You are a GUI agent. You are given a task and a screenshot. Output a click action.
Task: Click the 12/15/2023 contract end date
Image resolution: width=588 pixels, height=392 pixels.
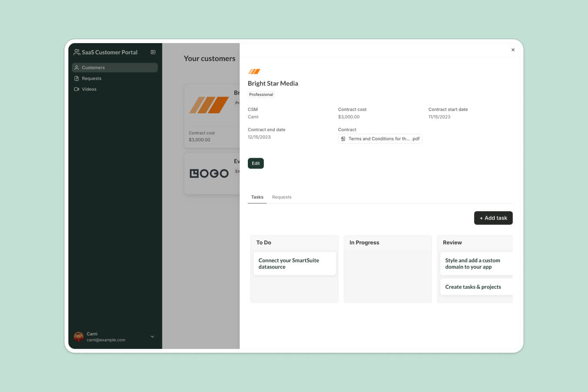pyautogui.click(x=259, y=137)
